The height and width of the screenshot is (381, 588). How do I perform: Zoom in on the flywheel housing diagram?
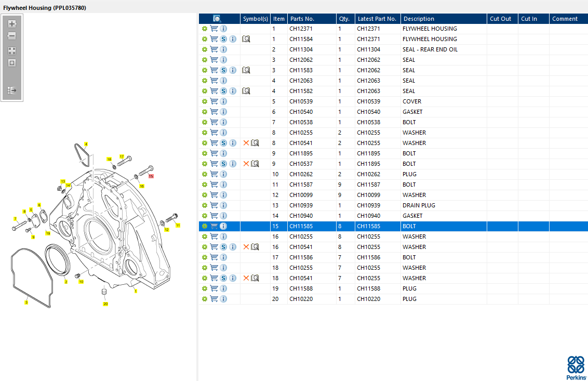click(x=12, y=24)
